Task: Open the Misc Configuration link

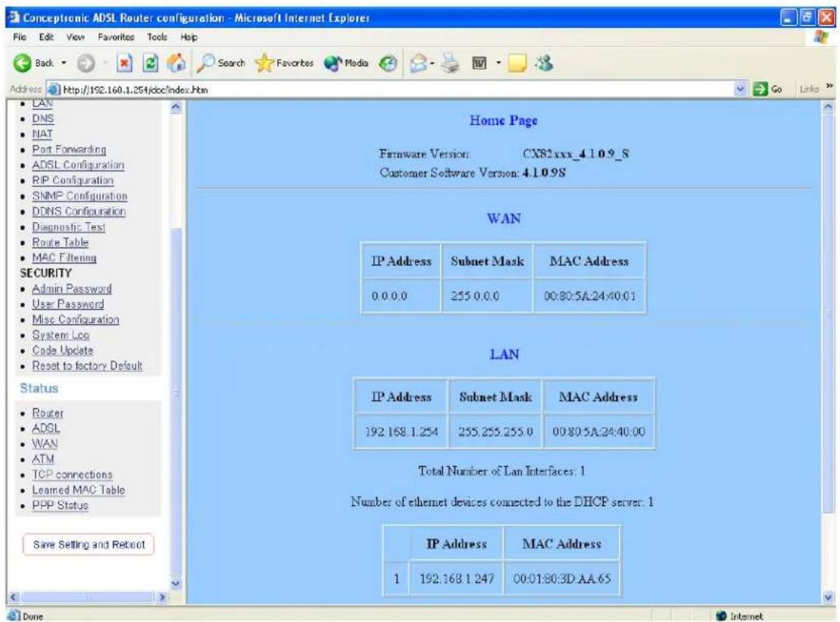Action: [x=76, y=320]
